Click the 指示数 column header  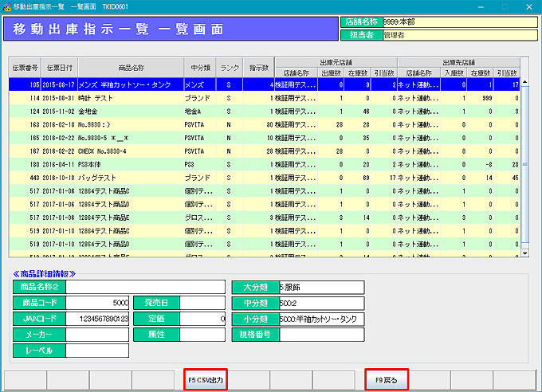[260, 67]
